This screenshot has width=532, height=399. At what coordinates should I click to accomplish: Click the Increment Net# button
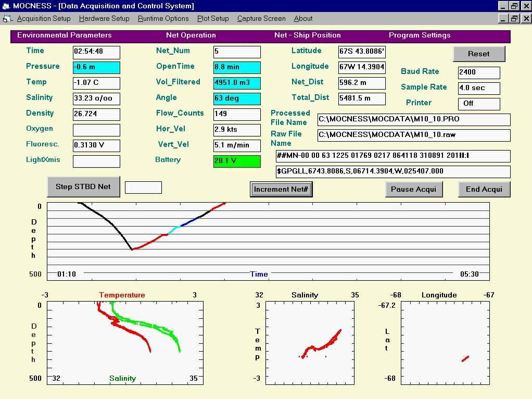[x=281, y=189]
